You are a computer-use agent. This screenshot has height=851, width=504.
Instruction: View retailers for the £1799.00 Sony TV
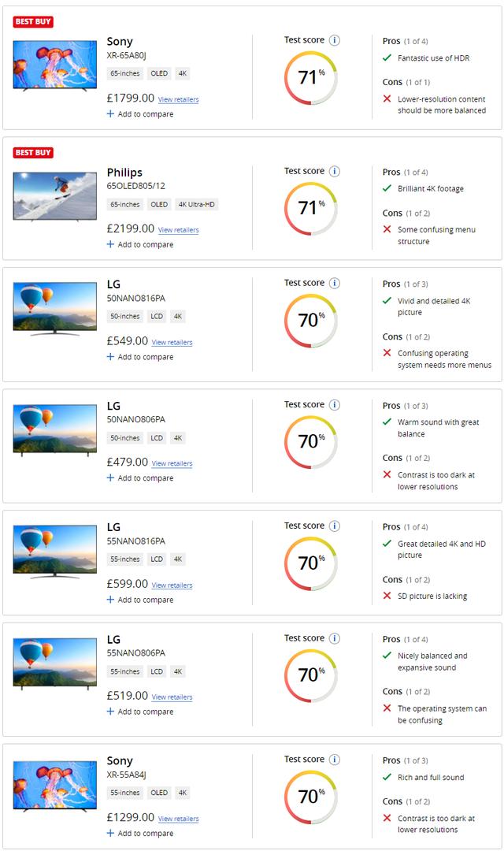(179, 99)
